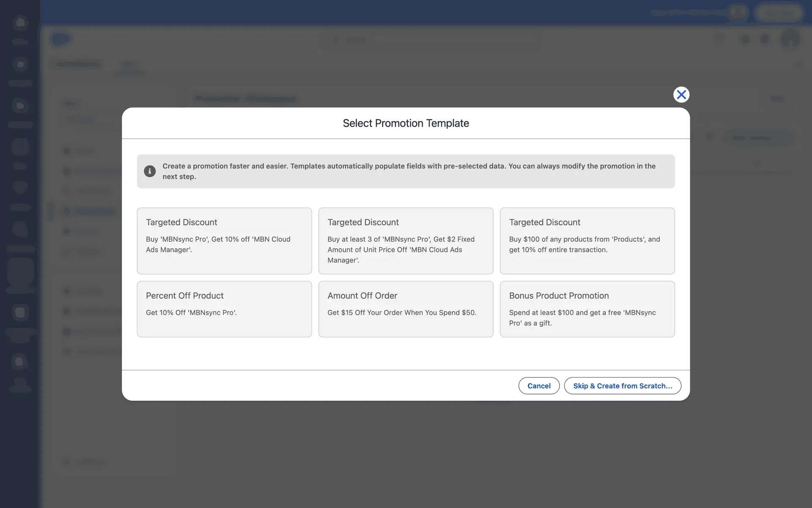The image size is (812, 508).
Task: Open the user avatar in header
Action: 790,39
